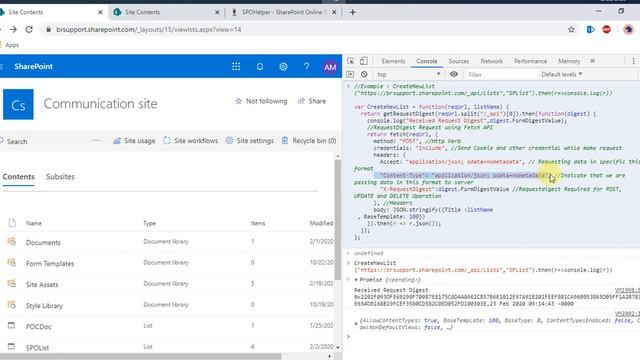
Task: Expand the AllowContentTypes object result
Action: click(356, 324)
